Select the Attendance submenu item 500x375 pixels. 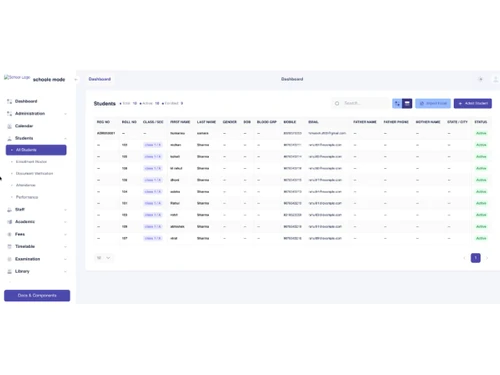[x=26, y=185]
